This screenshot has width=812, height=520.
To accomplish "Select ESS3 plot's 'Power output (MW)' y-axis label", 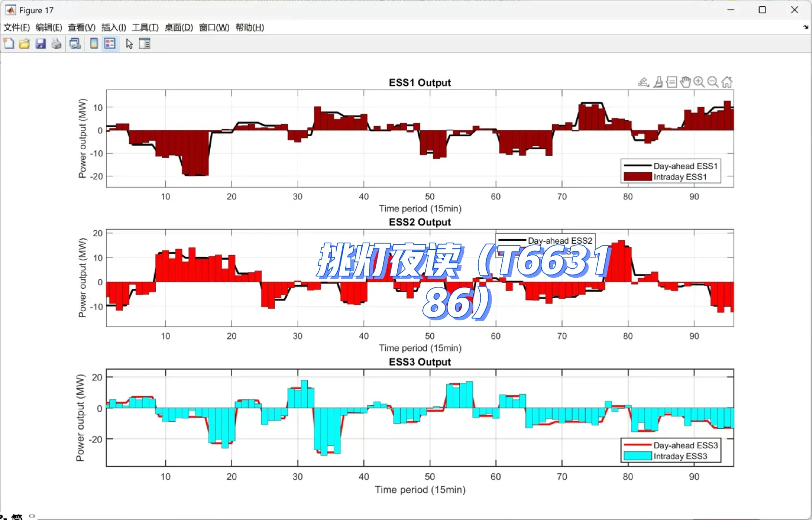I will tap(80, 418).
